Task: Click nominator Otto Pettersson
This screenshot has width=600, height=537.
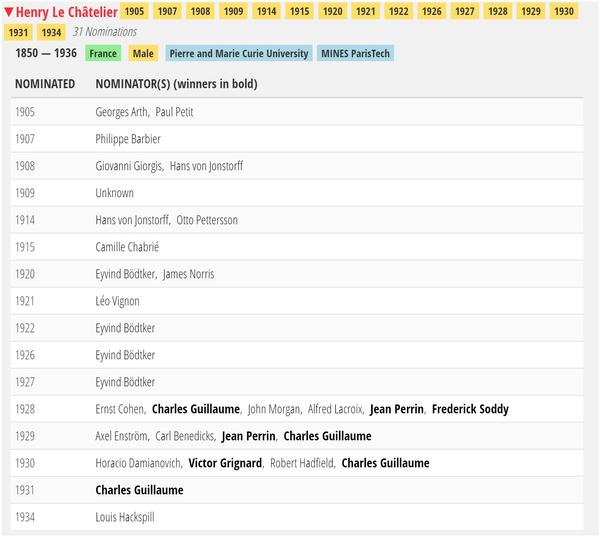Action: [207, 220]
